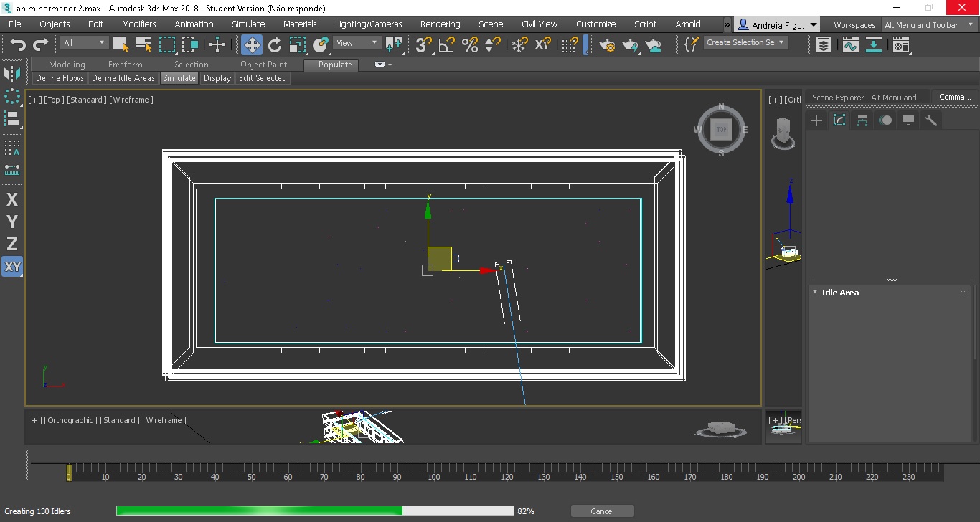
Task: Open the Modify panel icon
Action: [x=839, y=120]
